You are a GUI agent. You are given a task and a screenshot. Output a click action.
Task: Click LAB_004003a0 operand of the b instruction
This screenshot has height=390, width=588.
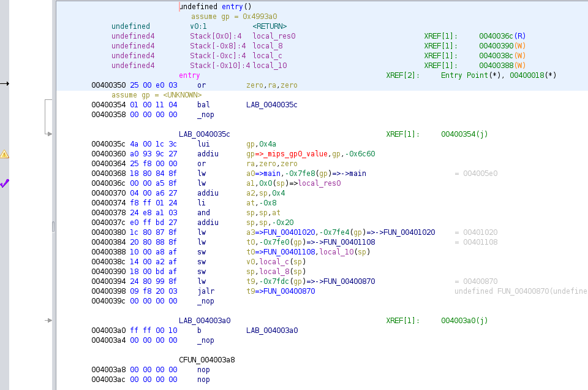click(x=271, y=331)
